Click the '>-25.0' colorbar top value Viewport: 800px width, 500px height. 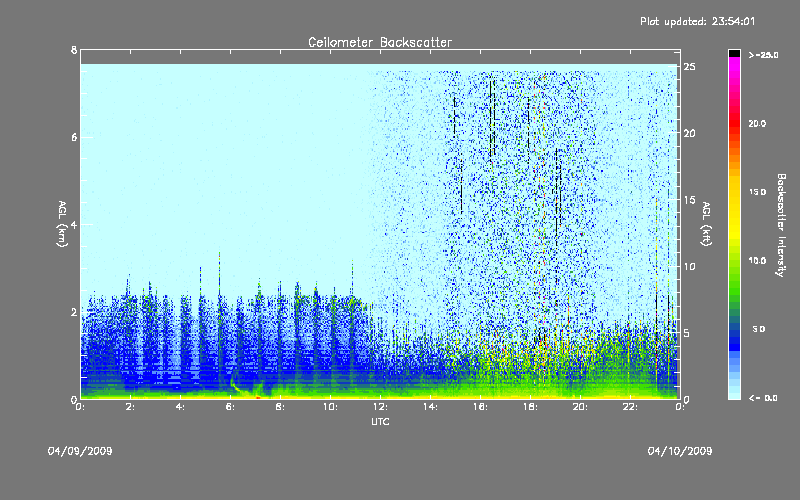point(763,55)
